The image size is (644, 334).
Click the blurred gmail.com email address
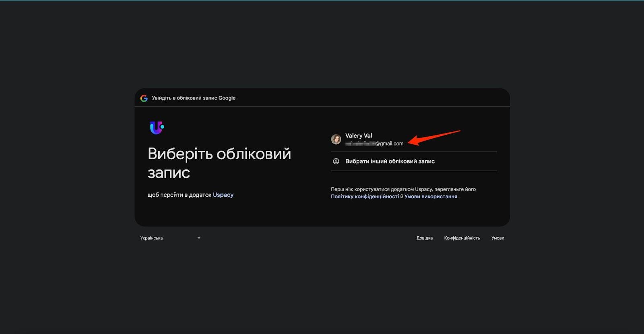374,143
